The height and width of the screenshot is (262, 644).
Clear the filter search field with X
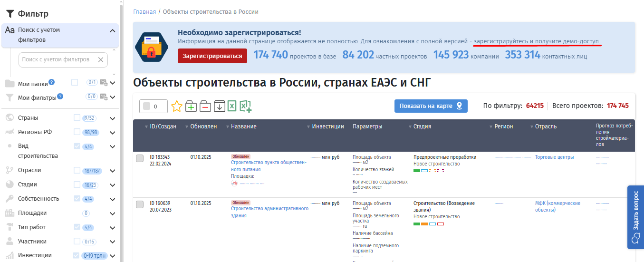(x=101, y=60)
